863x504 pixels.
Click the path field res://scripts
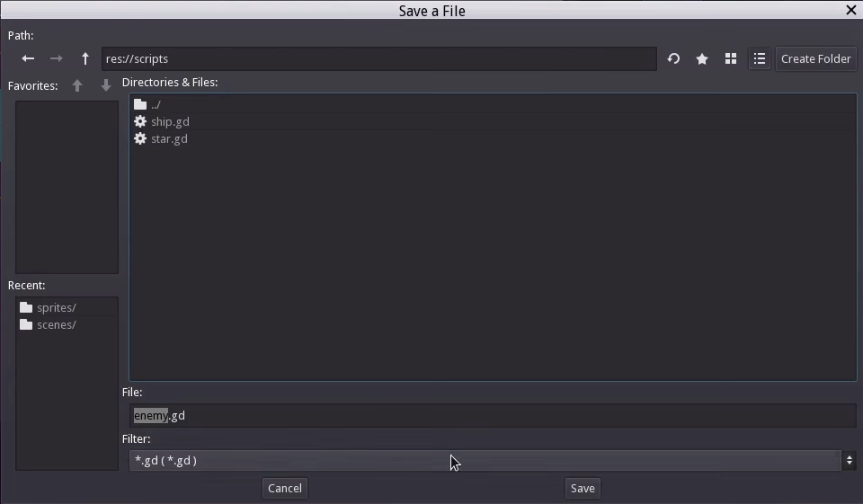pyautogui.click(x=378, y=59)
